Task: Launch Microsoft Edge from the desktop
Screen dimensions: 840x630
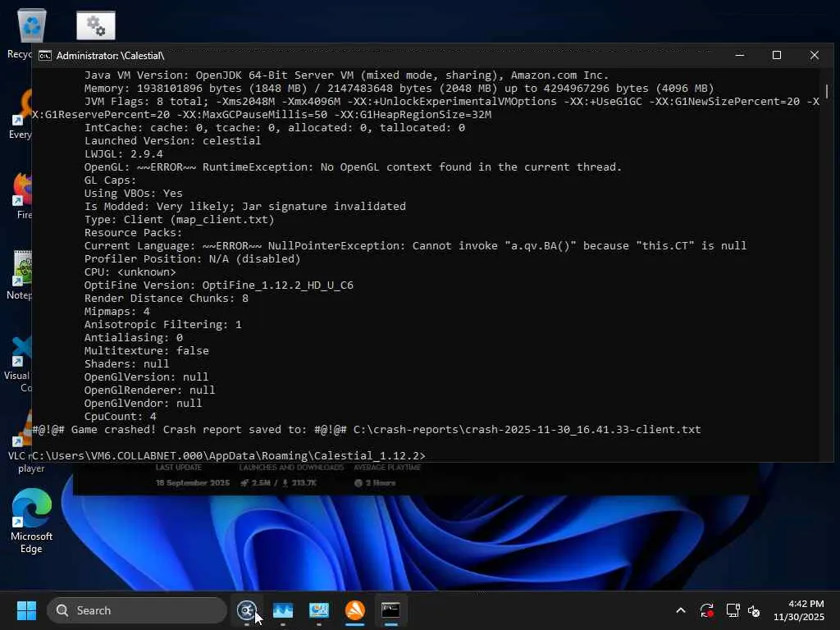Action: point(31,520)
